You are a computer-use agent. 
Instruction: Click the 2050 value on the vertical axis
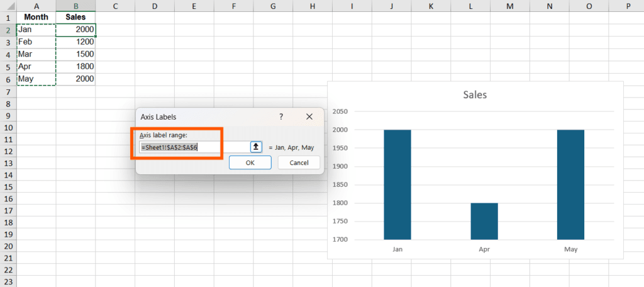340,111
